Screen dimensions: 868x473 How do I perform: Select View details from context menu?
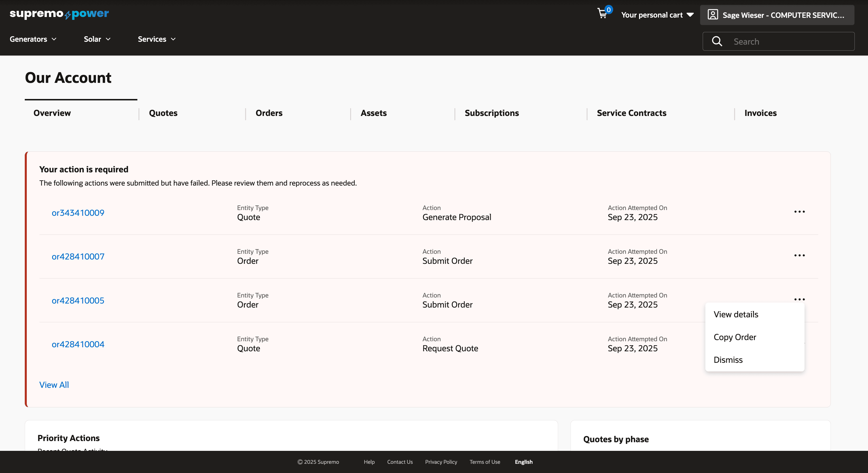point(736,314)
